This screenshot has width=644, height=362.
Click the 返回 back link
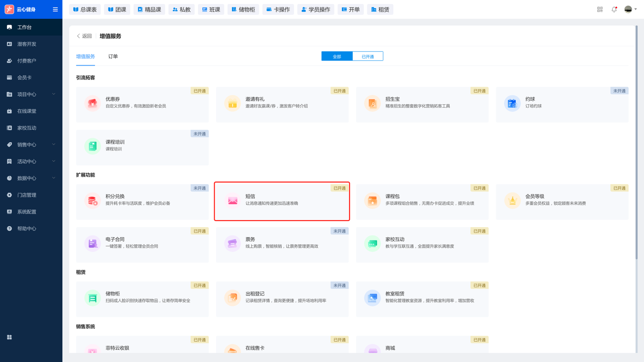(x=84, y=36)
